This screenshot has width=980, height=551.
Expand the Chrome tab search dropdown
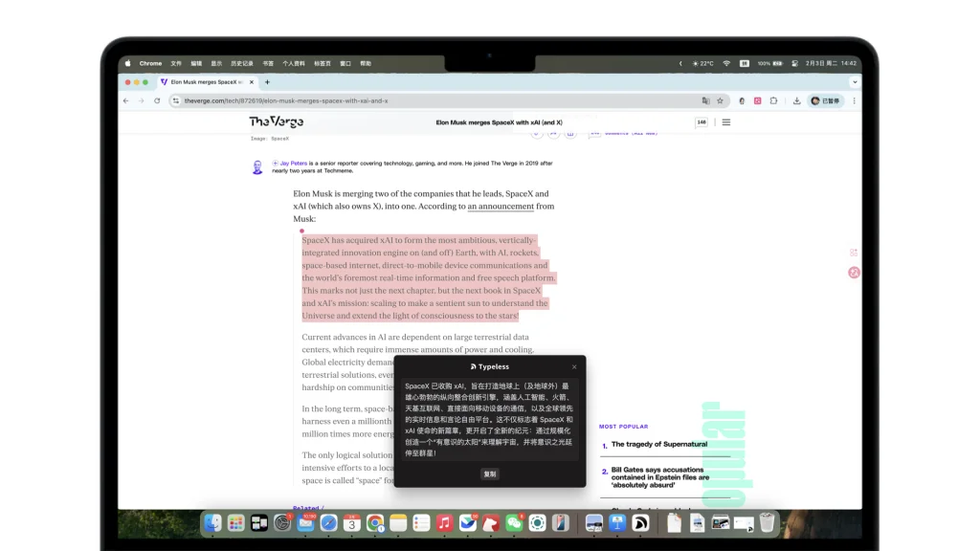click(855, 82)
